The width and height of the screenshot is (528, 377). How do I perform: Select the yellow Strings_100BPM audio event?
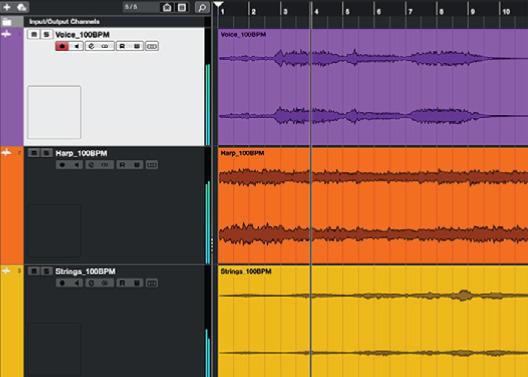coord(373,321)
